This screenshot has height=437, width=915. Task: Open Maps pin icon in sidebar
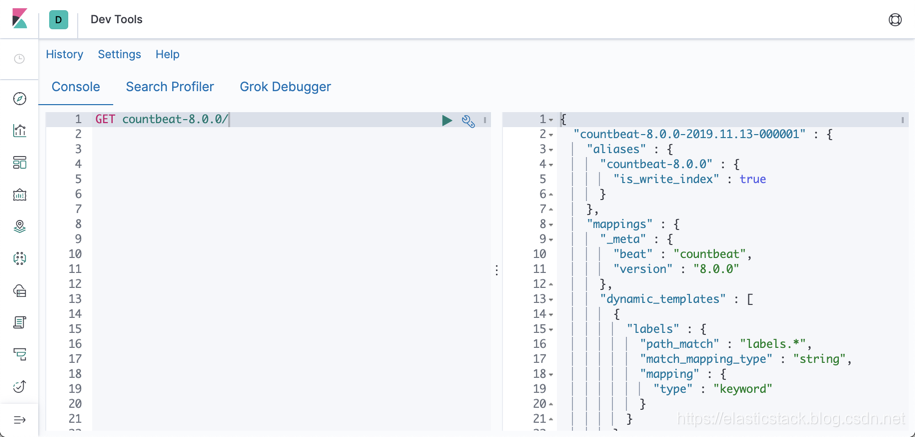coord(19,226)
